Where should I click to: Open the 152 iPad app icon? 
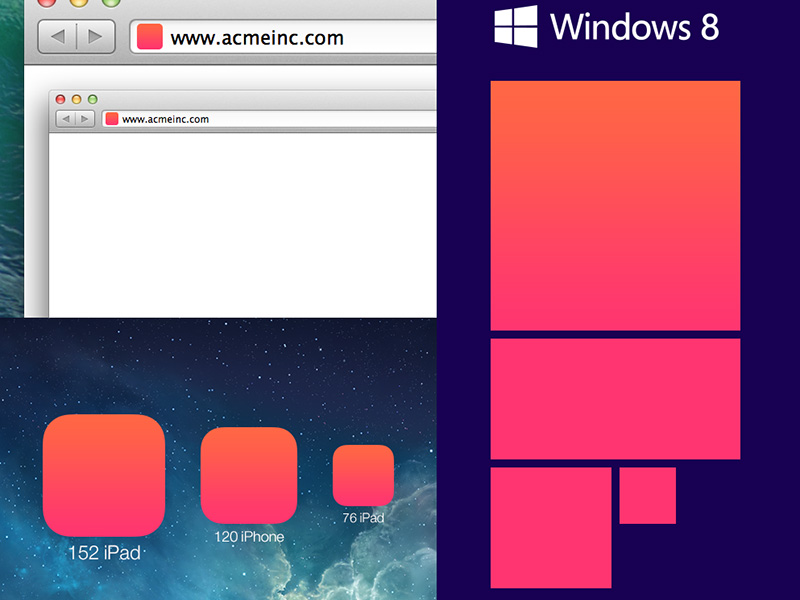pyautogui.click(x=104, y=475)
